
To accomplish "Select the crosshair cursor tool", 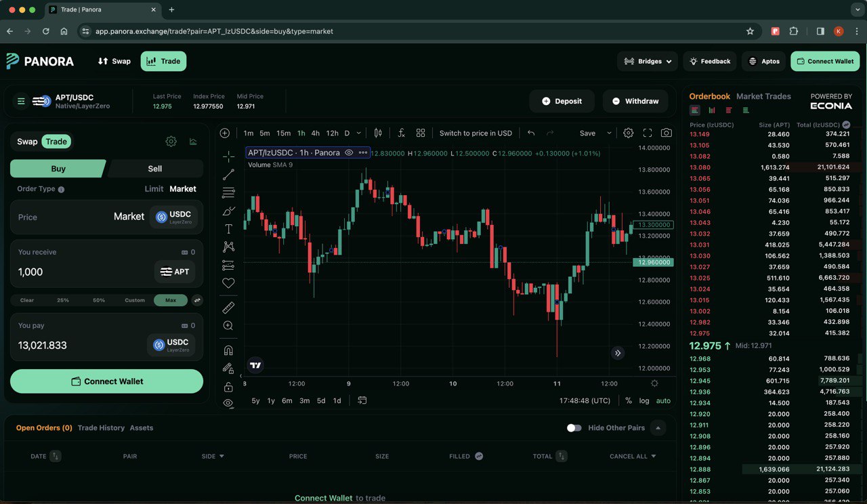I will click(228, 156).
